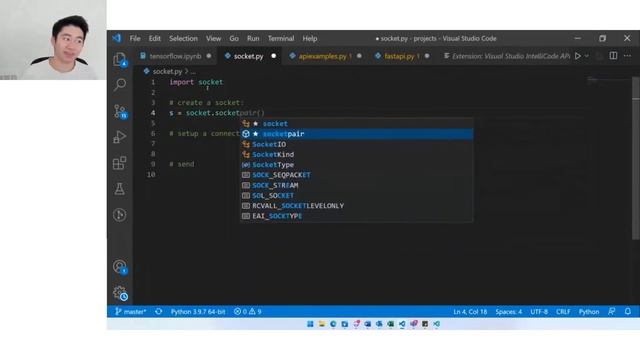The height and width of the screenshot is (360, 640).
Task: Open the notifications bell in status bar
Action: pyautogui.click(x=628, y=311)
